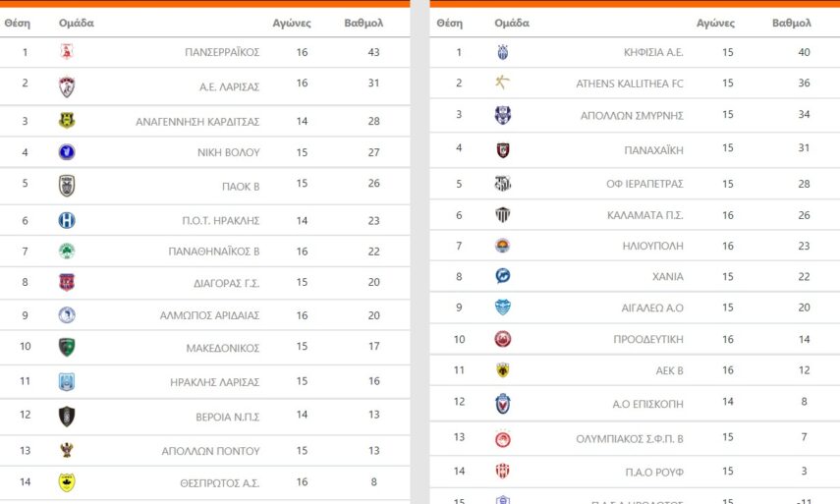The image size is (840, 504).
Task: Click the ΠΑΝΣΕΡΡΑΪΚΟΣ team crest
Action: 67,52
